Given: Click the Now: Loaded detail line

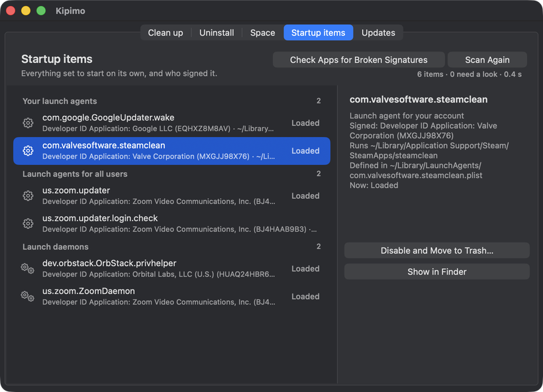Looking at the screenshot, I should [x=373, y=185].
